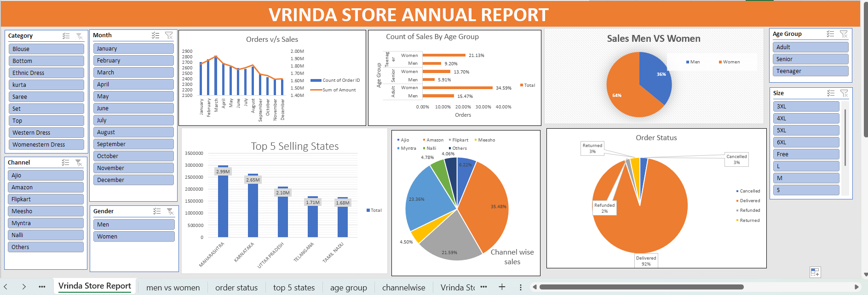Select 3XL in Size slicer

pos(806,107)
